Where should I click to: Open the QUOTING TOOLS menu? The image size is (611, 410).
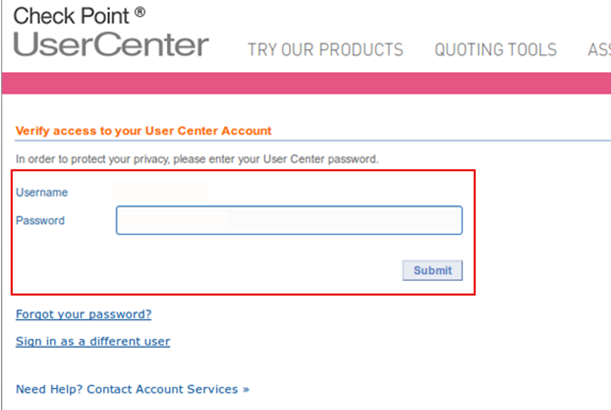click(x=496, y=50)
